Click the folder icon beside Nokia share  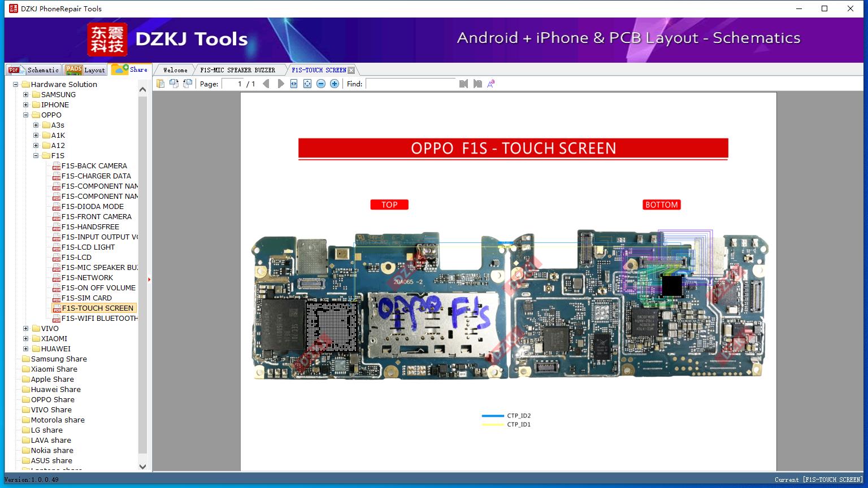point(26,451)
